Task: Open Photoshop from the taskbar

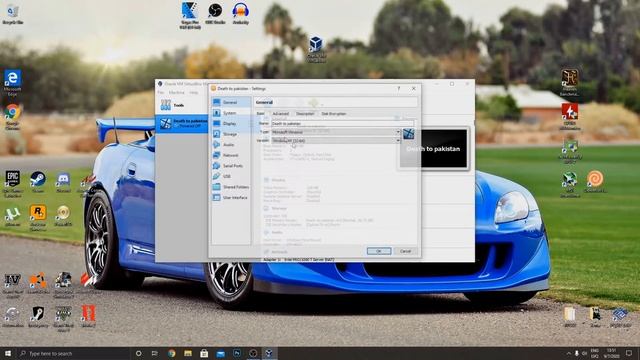Action: click(x=237, y=353)
